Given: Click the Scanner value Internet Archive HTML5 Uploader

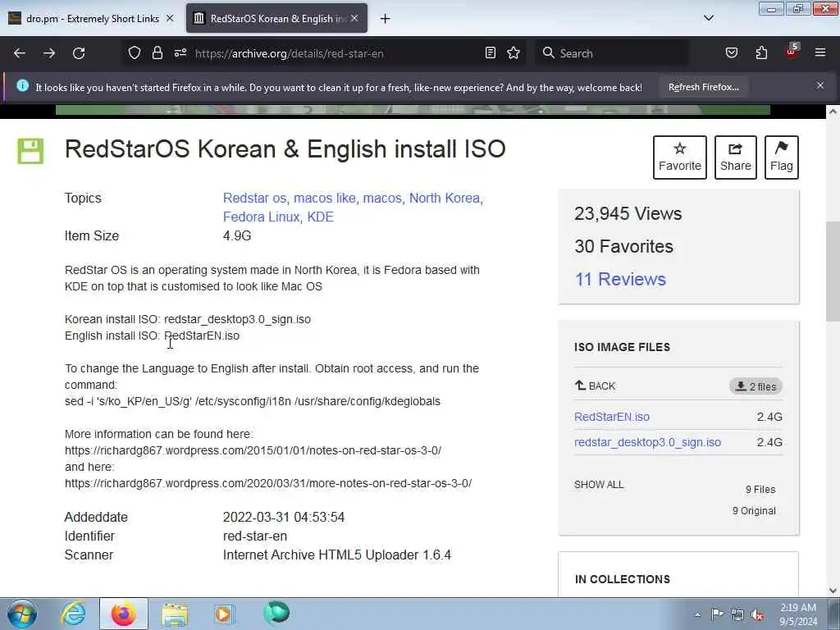Looking at the screenshot, I should (x=337, y=555).
